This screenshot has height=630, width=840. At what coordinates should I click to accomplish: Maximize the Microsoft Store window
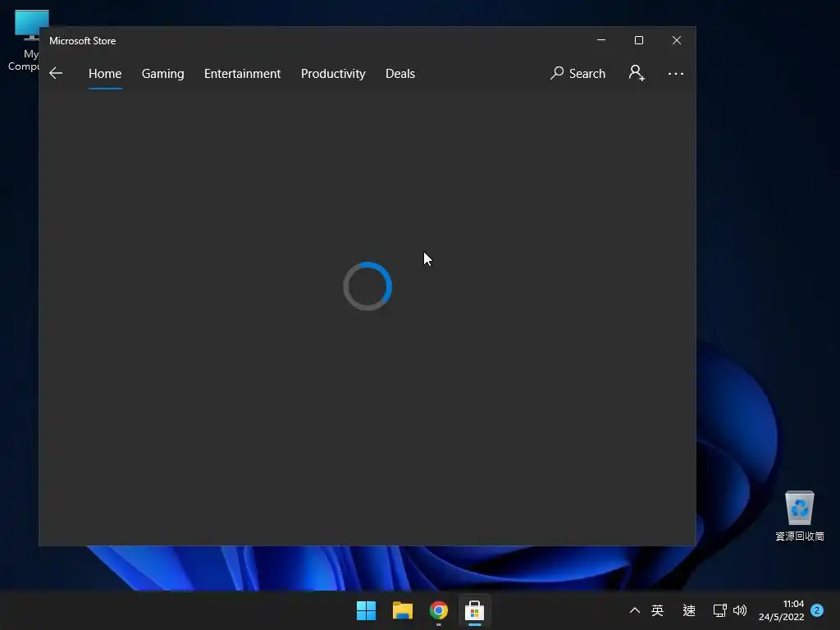pos(638,40)
